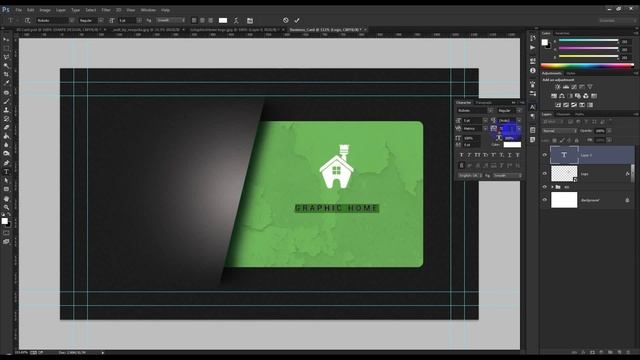
Task: Cancel current text edits icon
Action: [286, 20]
